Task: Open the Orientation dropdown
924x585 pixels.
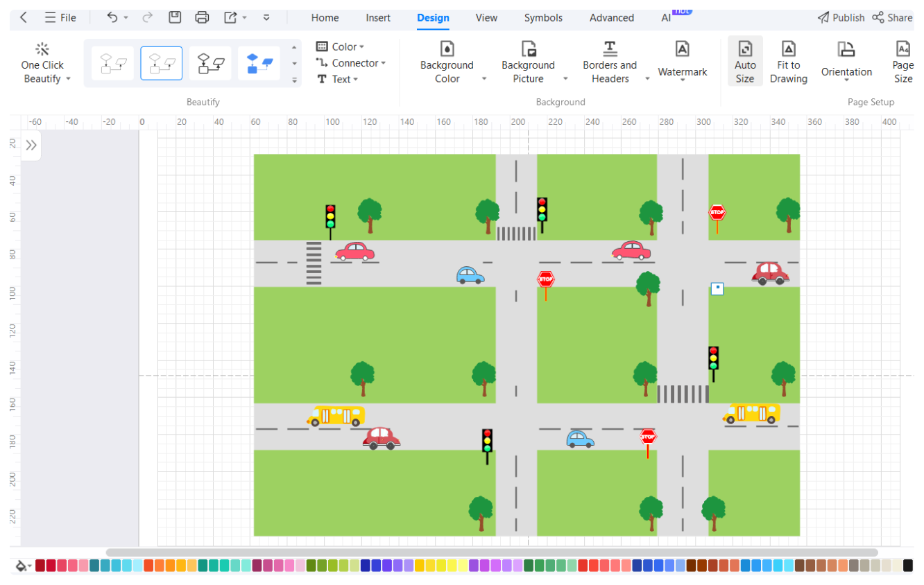Action: click(846, 61)
